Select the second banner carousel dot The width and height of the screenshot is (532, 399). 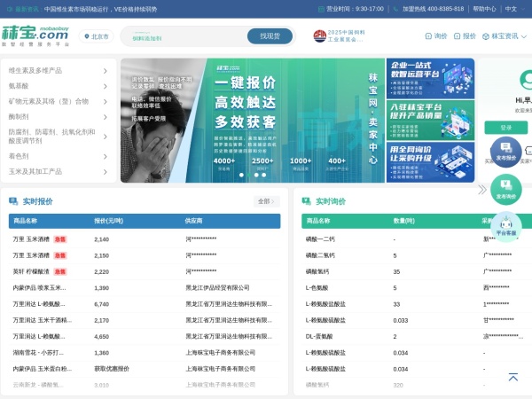(249, 175)
